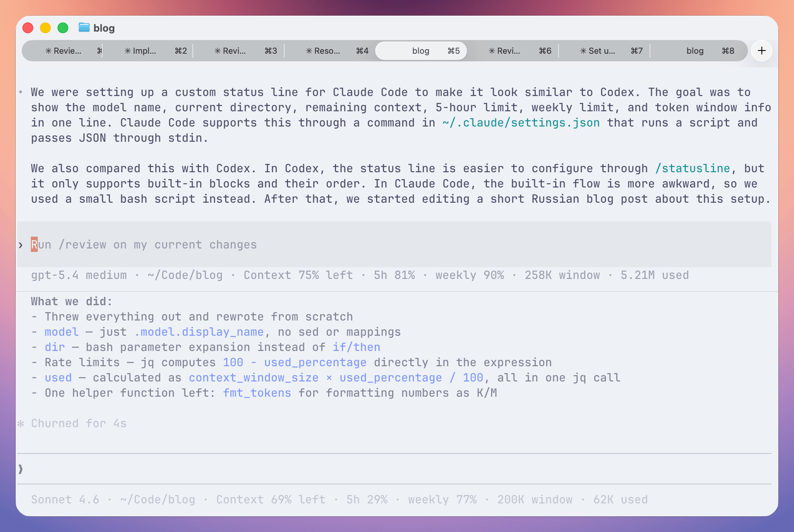Viewport: 794px width, 532px height.
Task: Click the 'fmt_tokens' function name
Action: 257,393
